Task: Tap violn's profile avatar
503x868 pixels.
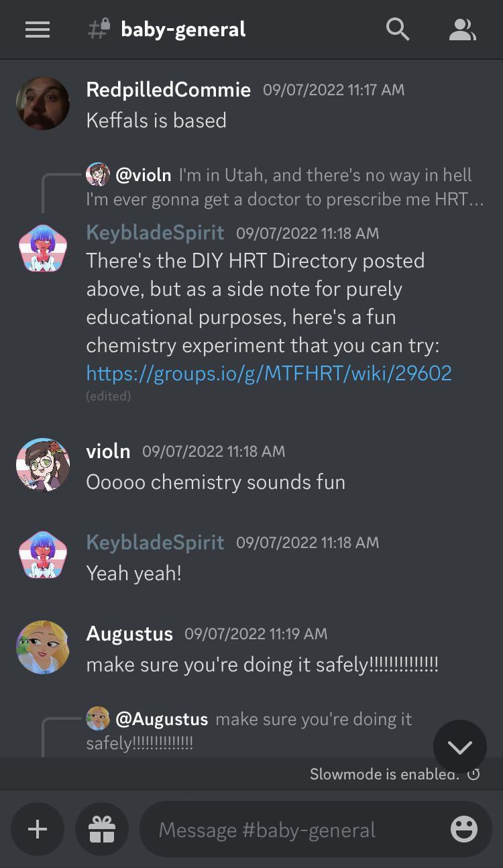Action: [43, 465]
